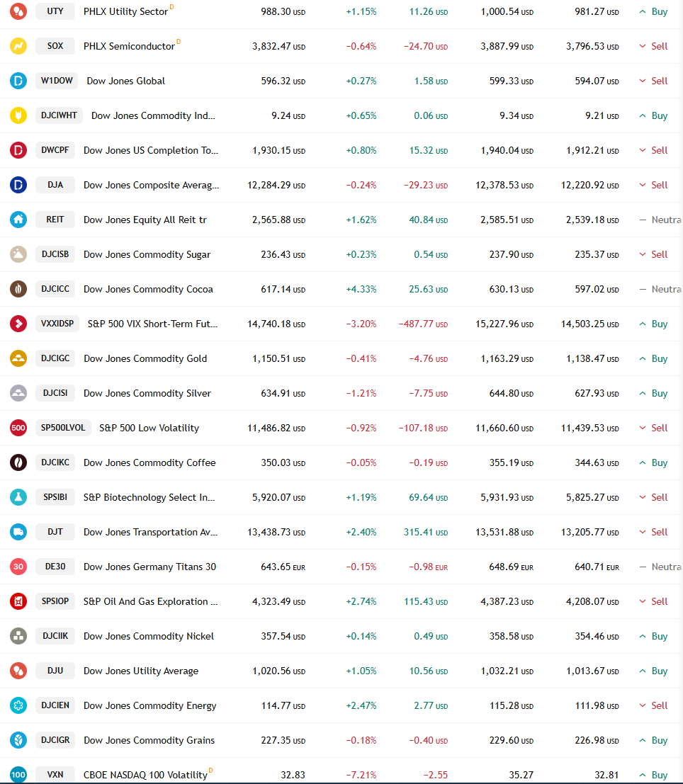Open Dow Jones Commodity Cocoa link

click(148, 289)
